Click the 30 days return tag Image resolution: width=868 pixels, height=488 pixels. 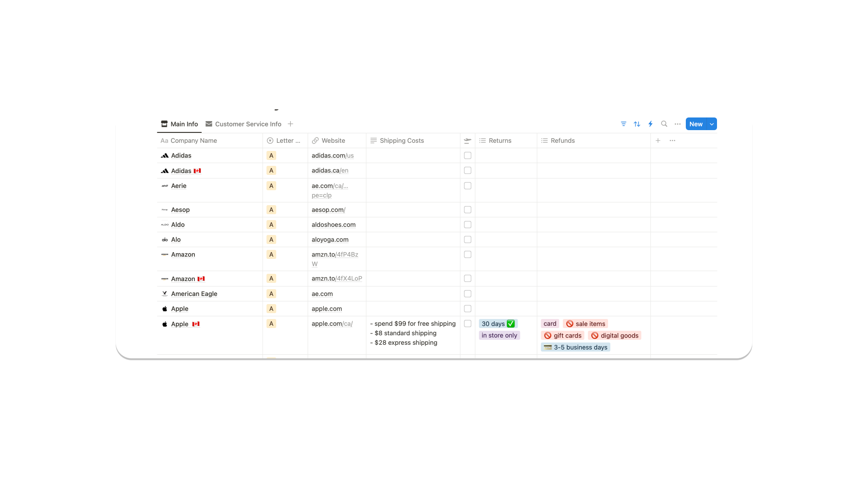[x=498, y=324]
